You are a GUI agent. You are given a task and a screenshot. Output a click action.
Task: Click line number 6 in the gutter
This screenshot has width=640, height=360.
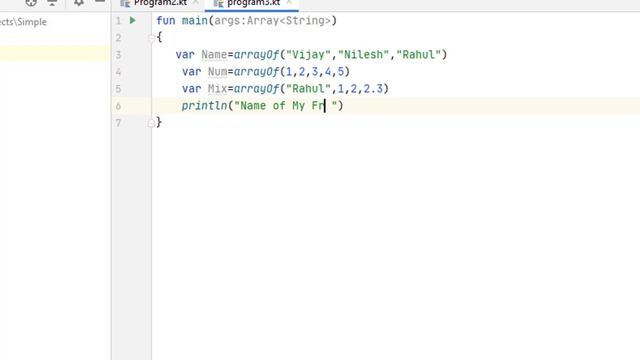[x=118, y=106]
